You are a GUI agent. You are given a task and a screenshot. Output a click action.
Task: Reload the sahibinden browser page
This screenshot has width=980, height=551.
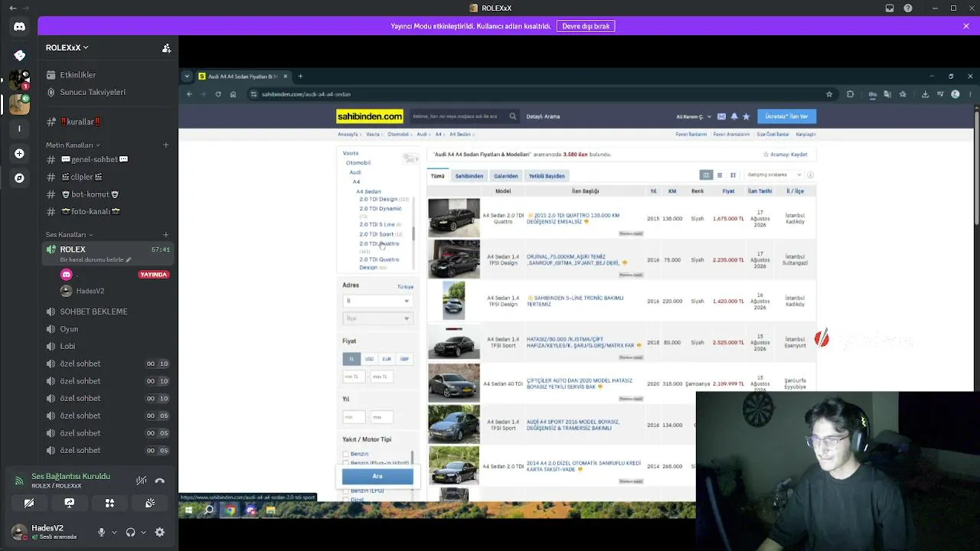tap(218, 94)
